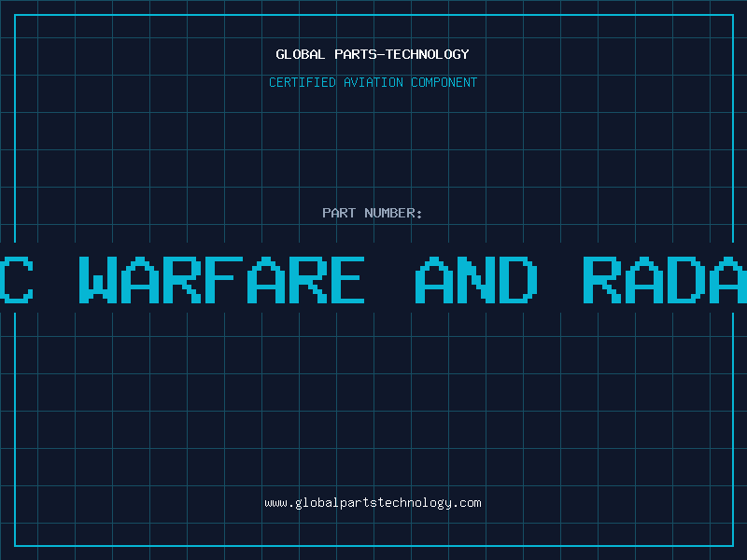Select the NUMBER: text in the label

(393, 213)
